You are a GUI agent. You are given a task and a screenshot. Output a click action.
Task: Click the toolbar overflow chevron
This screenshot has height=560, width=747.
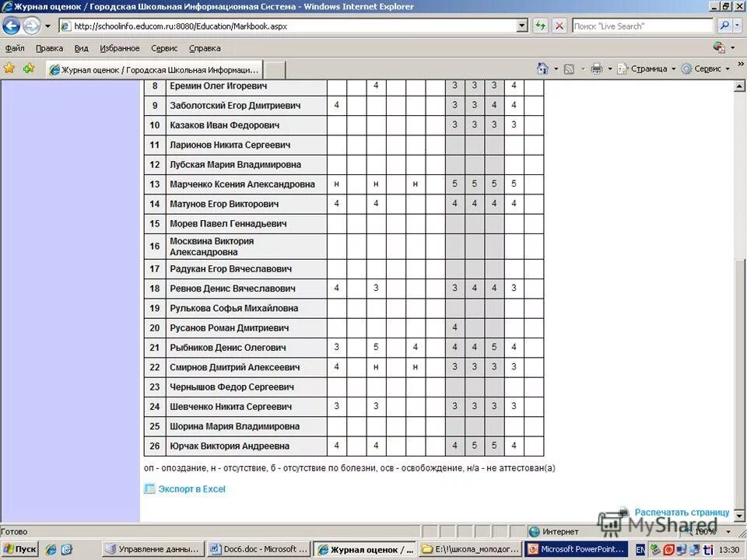coord(741,65)
